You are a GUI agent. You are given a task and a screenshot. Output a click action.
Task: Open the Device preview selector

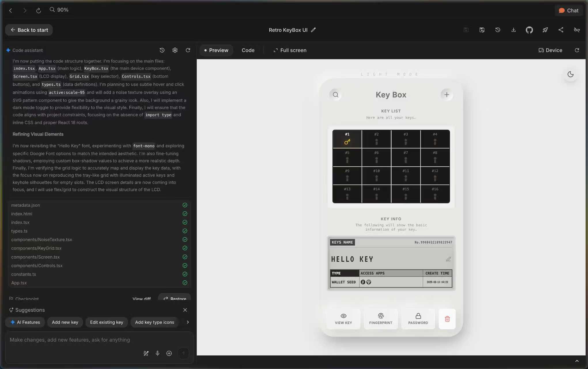tap(550, 50)
